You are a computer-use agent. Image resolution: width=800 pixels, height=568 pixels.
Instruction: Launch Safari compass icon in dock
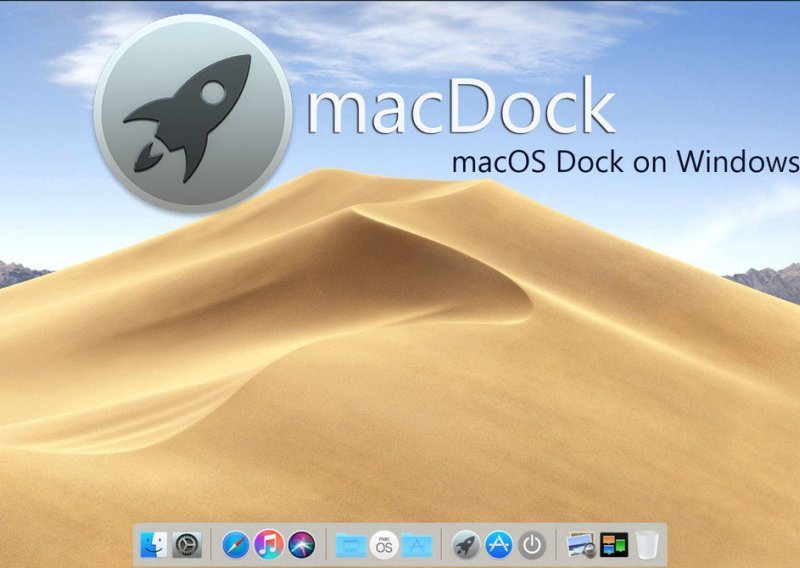tap(236, 545)
